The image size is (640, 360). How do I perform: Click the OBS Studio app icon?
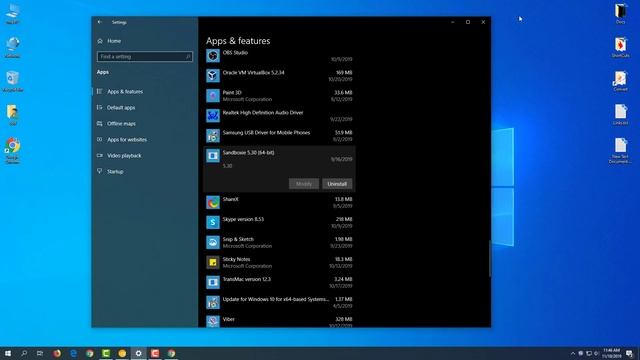(213, 56)
